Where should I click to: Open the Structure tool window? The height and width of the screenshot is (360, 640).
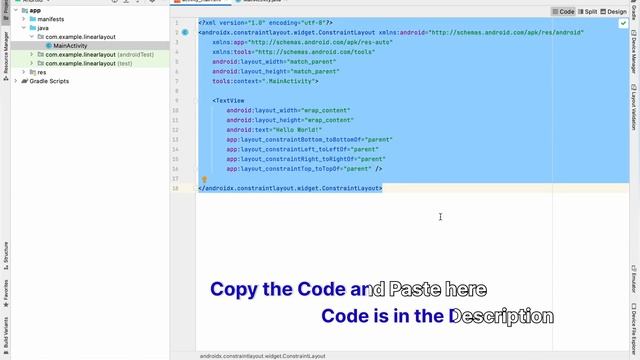coord(6,256)
